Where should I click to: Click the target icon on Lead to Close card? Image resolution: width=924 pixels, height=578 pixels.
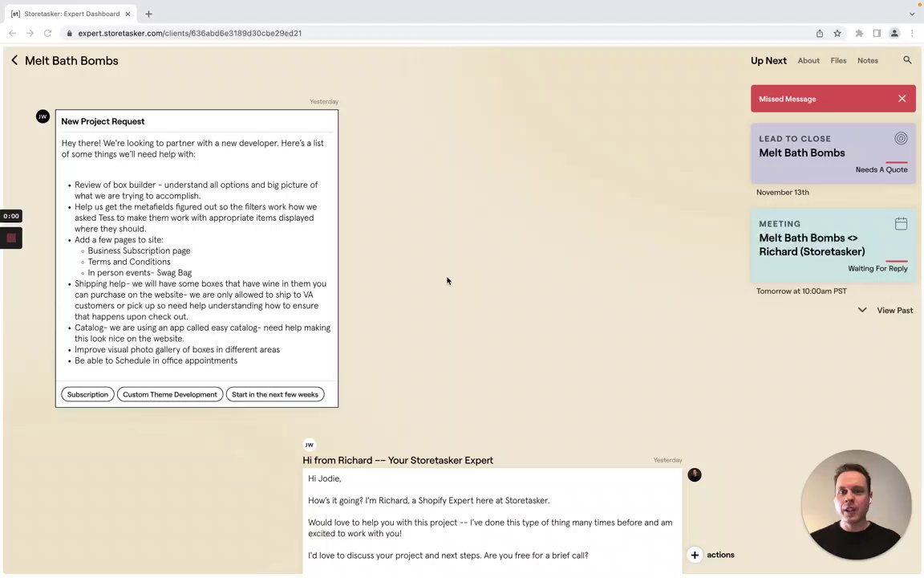[x=901, y=139]
